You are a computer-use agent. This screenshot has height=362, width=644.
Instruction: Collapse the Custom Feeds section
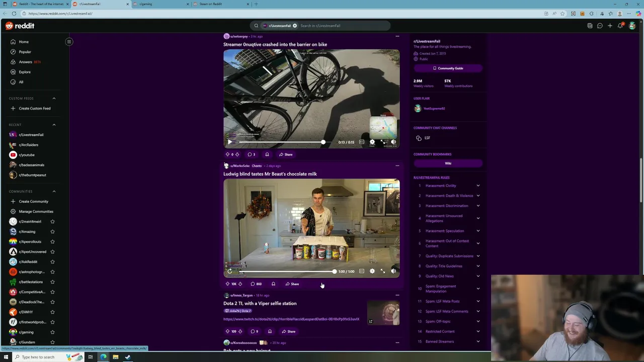pyautogui.click(x=54, y=99)
